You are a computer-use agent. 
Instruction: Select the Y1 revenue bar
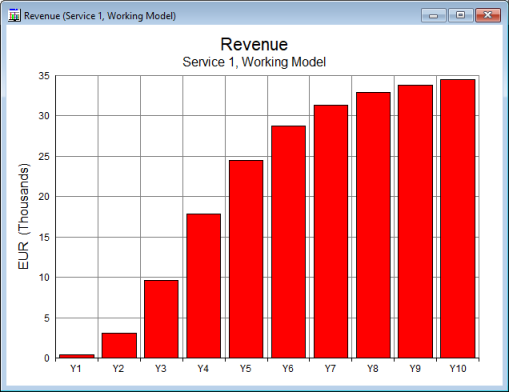(x=77, y=356)
